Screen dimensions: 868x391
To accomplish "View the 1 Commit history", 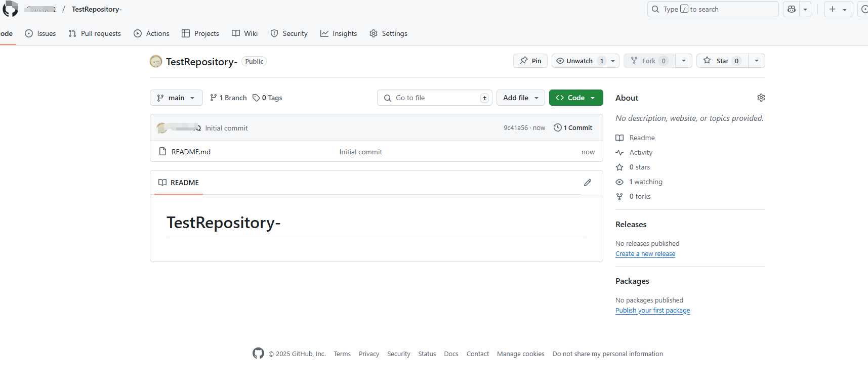I will coord(573,127).
